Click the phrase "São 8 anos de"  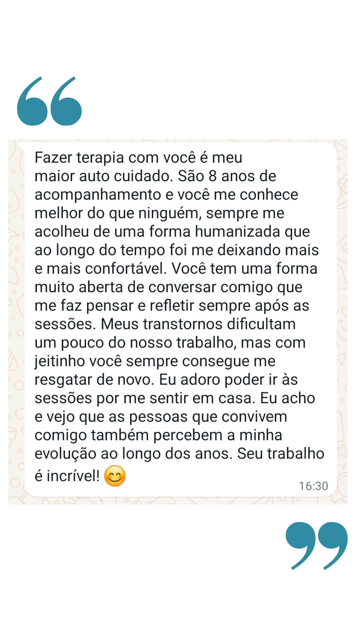point(227,176)
